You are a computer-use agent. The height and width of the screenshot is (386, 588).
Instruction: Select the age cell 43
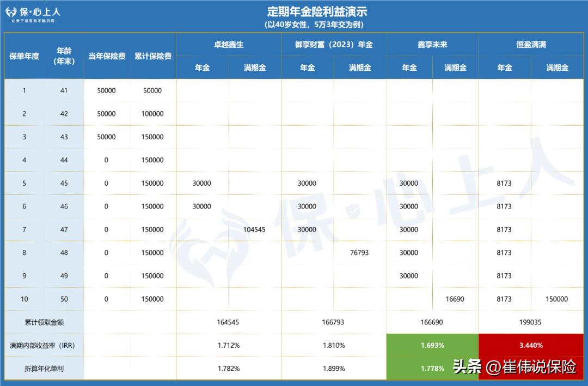[x=64, y=137]
